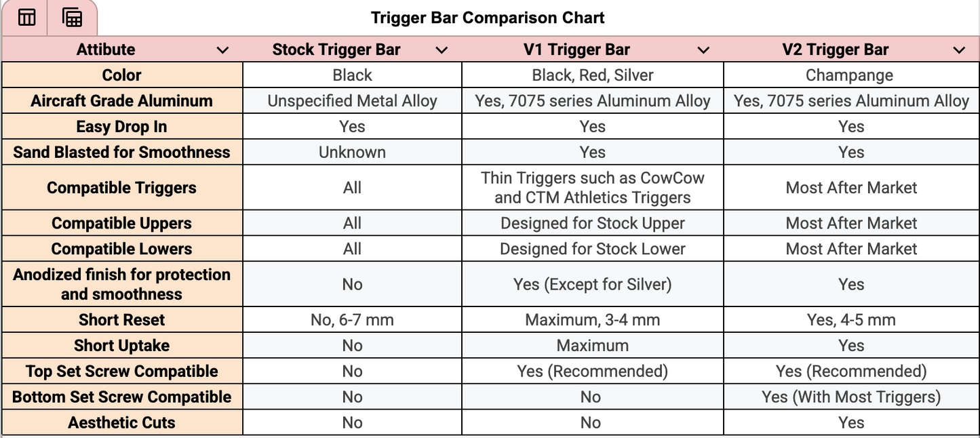Viewport: 980px width, 438px height.
Task: Click the spreadsheet grid view icon
Action: pyautogui.click(x=71, y=18)
